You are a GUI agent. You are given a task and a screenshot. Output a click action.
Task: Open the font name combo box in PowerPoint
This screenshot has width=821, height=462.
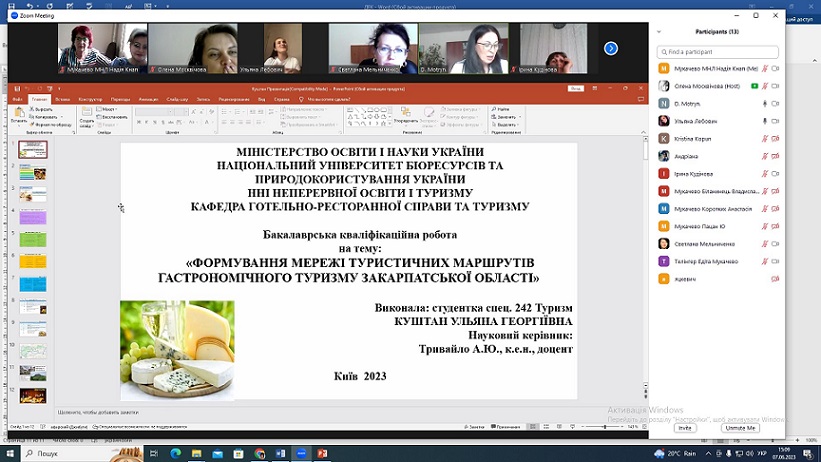[x=154, y=112]
